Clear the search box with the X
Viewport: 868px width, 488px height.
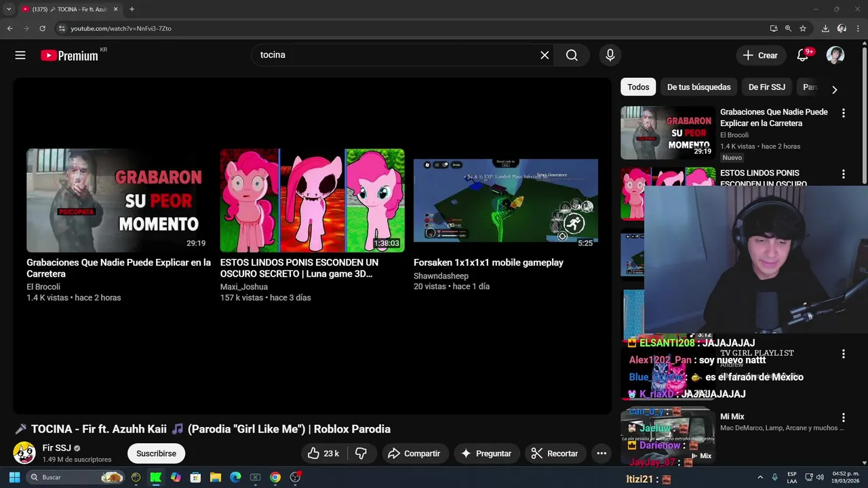pos(545,55)
